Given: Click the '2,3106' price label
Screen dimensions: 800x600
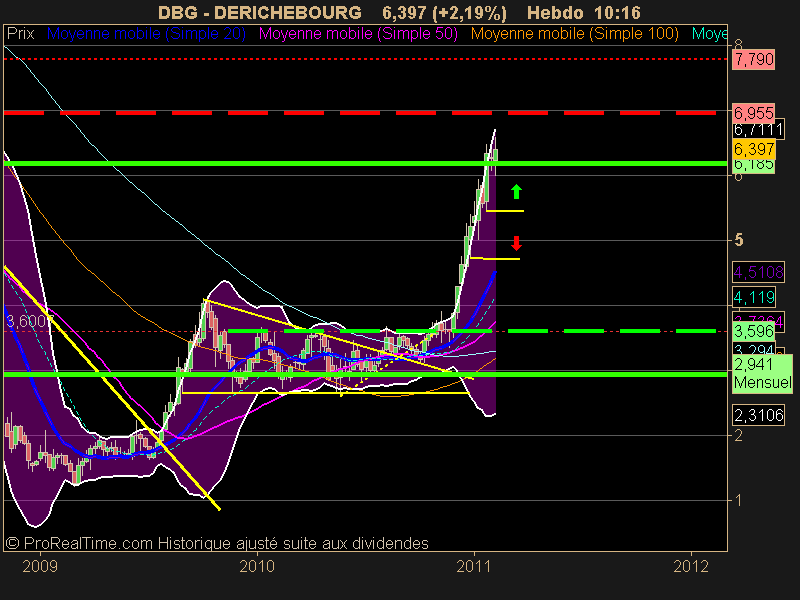Looking at the screenshot, I should coord(758,415).
